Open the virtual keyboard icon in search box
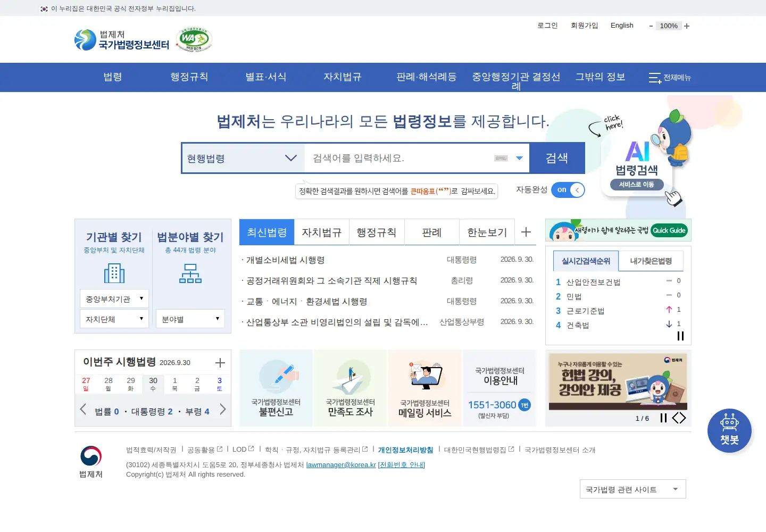Image resolution: width=766 pixels, height=532 pixels. [501, 158]
